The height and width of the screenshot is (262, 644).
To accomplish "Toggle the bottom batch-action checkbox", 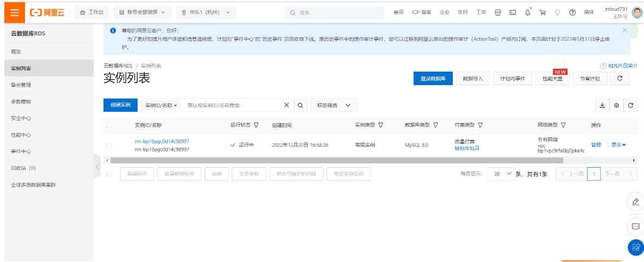I will click(x=109, y=174).
